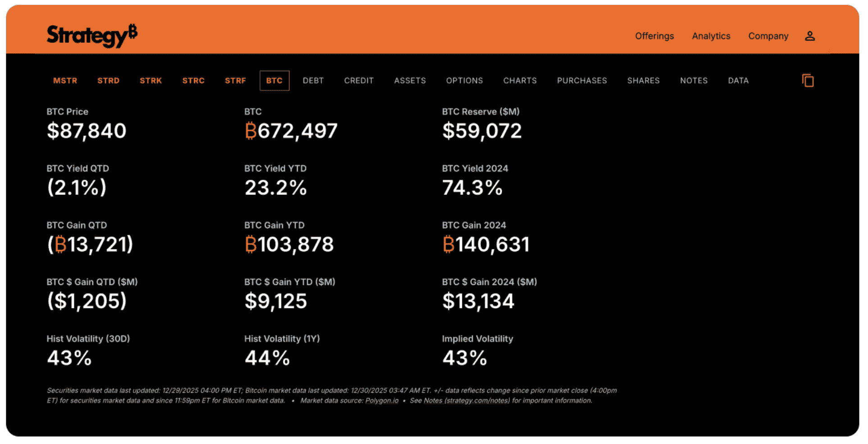Screen dimensions: 868x444
Task: Follow the Polygon.io data source link
Action: tap(382, 401)
